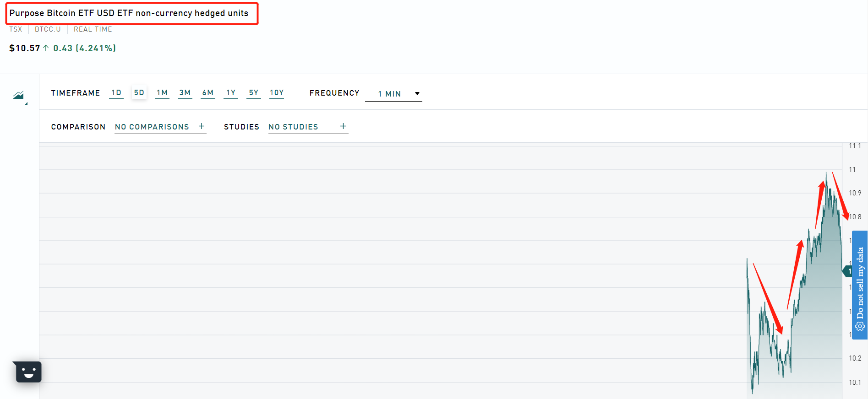Click the FREQUENCY label
Screen dimensions: 868x399
tap(334, 93)
